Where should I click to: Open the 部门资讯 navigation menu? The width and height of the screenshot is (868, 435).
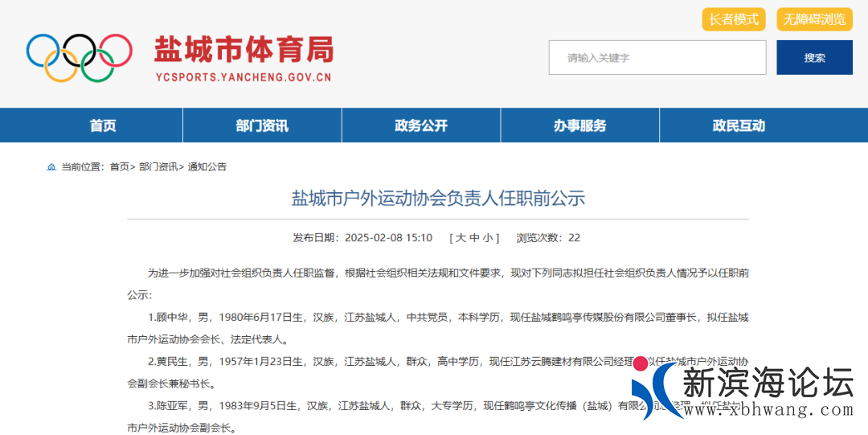[262, 125]
